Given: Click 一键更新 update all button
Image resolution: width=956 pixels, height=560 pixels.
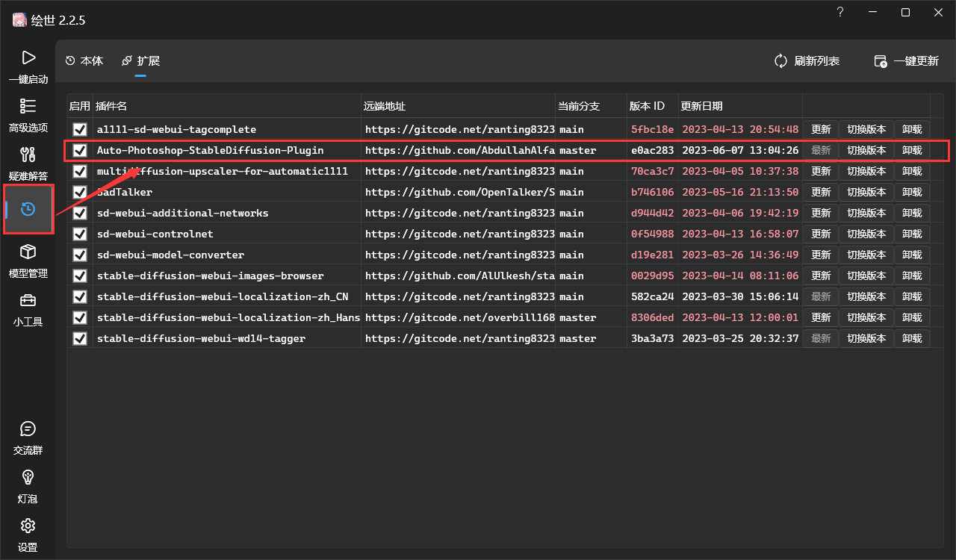Looking at the screenshot, I should (906, 61).
